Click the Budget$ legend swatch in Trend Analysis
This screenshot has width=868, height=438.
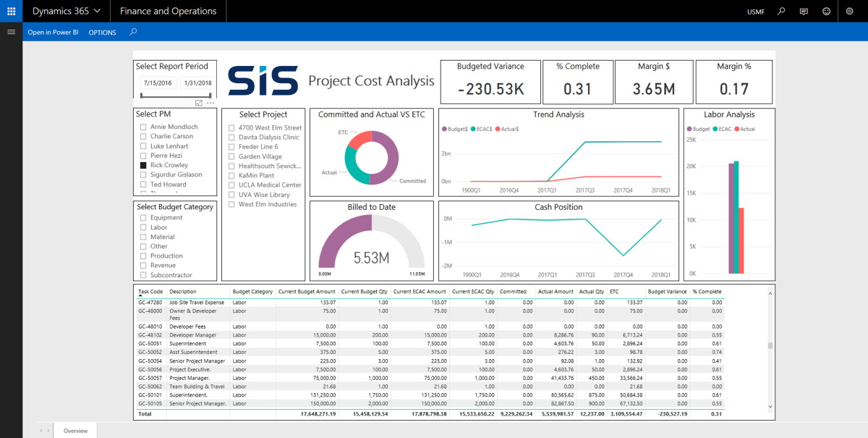point(444,129)
